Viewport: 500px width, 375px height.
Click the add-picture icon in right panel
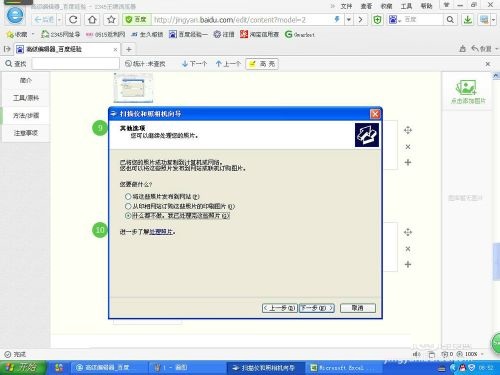tap(467, 92)
